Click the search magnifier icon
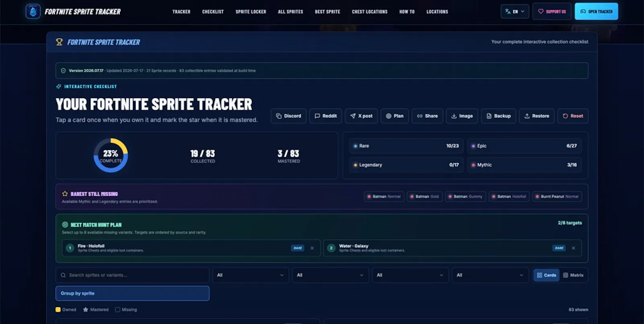This screenshot has width=644, height=324. [x=63, y=275]
